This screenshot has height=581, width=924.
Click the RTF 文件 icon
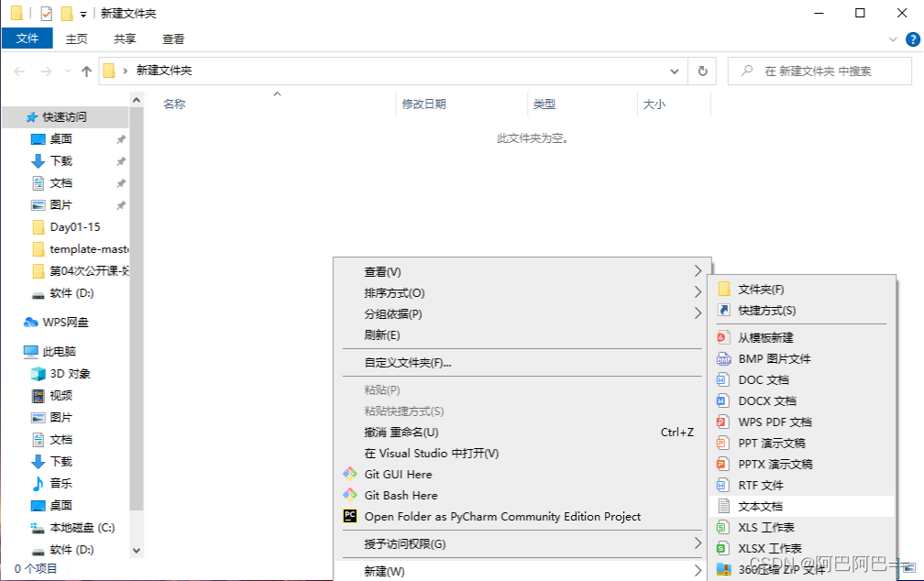click(x=722, y=485)
